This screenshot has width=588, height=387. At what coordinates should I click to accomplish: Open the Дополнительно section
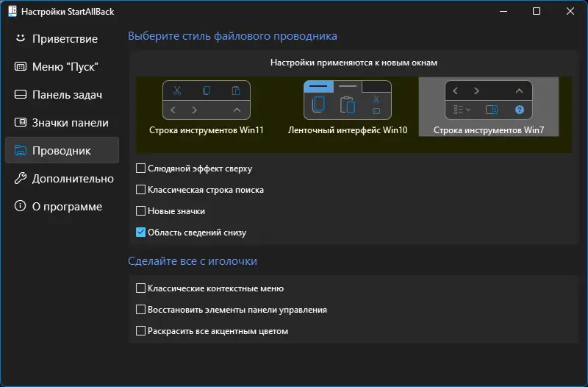62,179
